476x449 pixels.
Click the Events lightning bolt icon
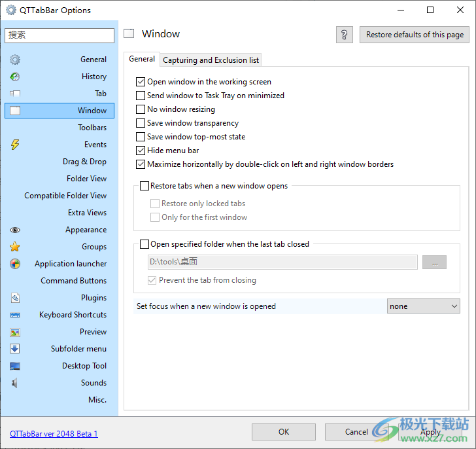point(15,145)
